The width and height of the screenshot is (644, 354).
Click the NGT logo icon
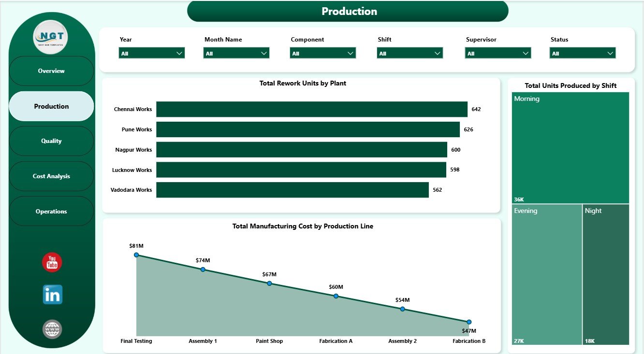pos(51,37)
